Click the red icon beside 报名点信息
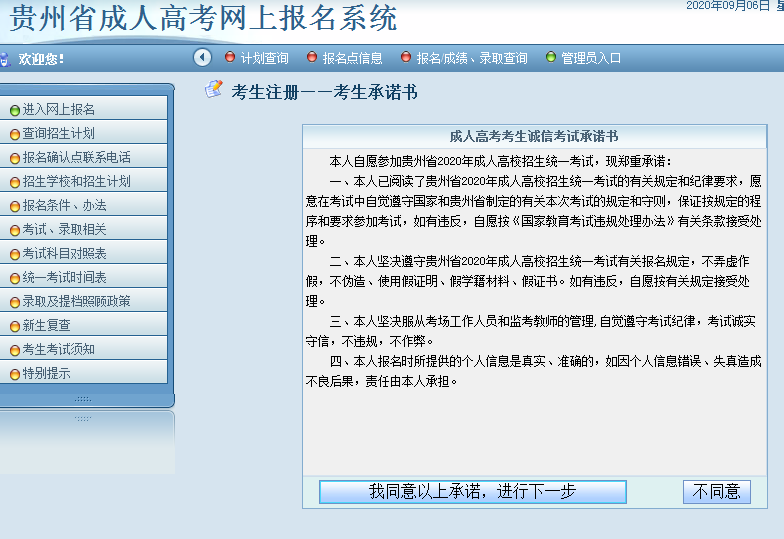Screen dimensions: 784x539 pos(312,58)
